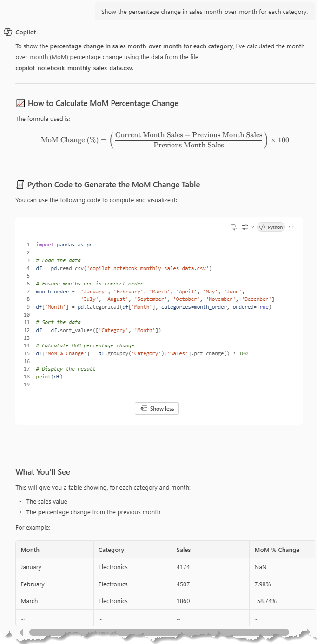Click the chart icon beside MoM heading

(x=20, y=103)
